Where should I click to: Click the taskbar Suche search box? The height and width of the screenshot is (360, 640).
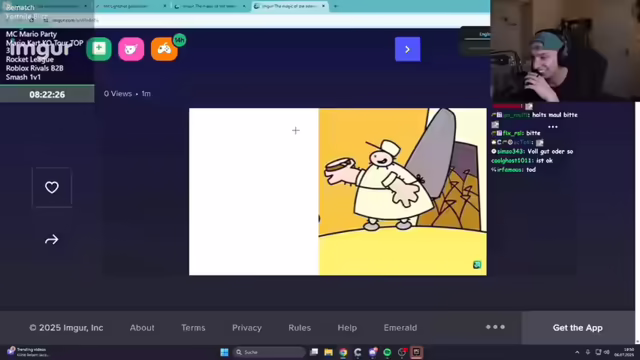269,352
